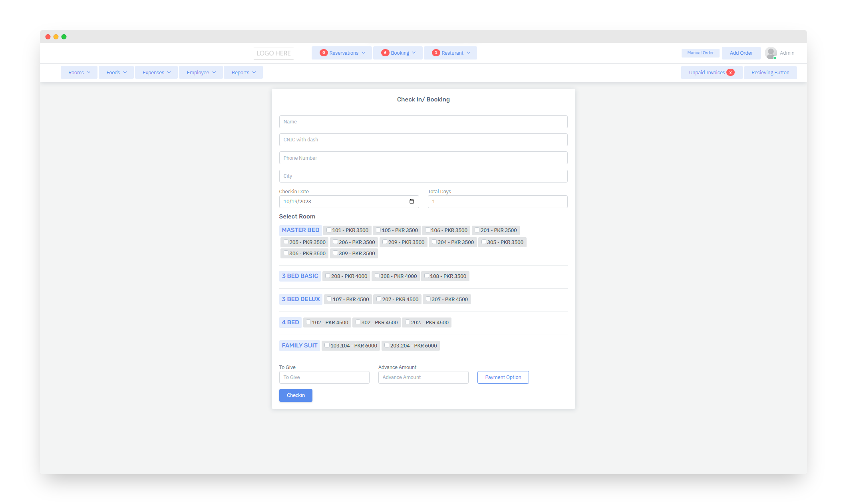The width and height of the screenshot is (847, 504).
Task: Click the Unpaid Invoices count badge
Action: click(730, 72)
